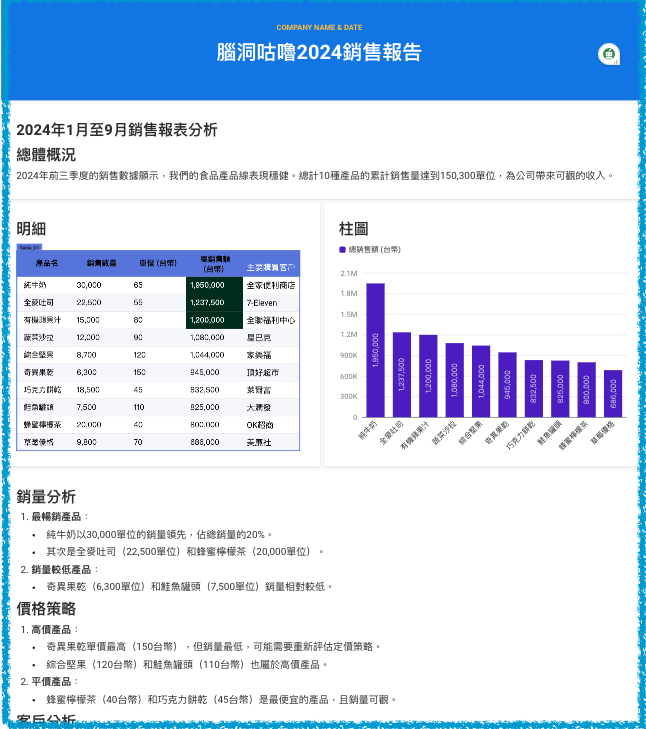
Task: Sort table by 銷售數量 column header
Action: (x=101, y=264)
